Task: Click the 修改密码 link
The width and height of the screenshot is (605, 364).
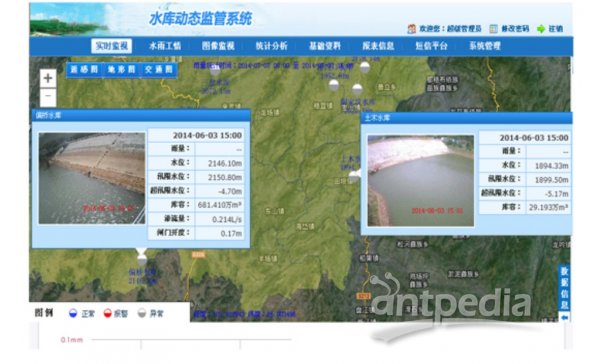Action: point(515,29)
